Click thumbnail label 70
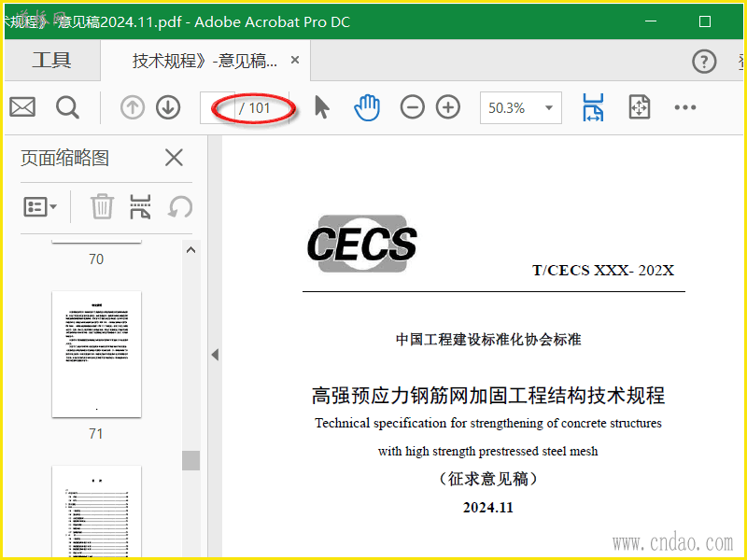Screen dimensions: 747x560 point(96,259)
